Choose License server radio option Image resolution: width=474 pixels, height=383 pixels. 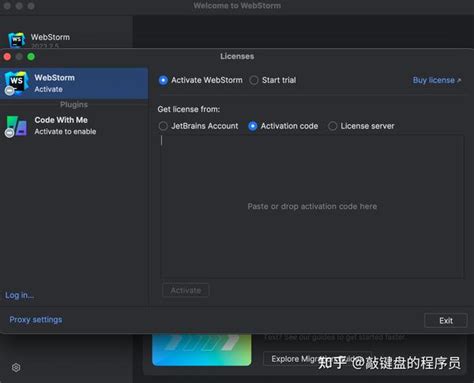click(x=332, y=126)
